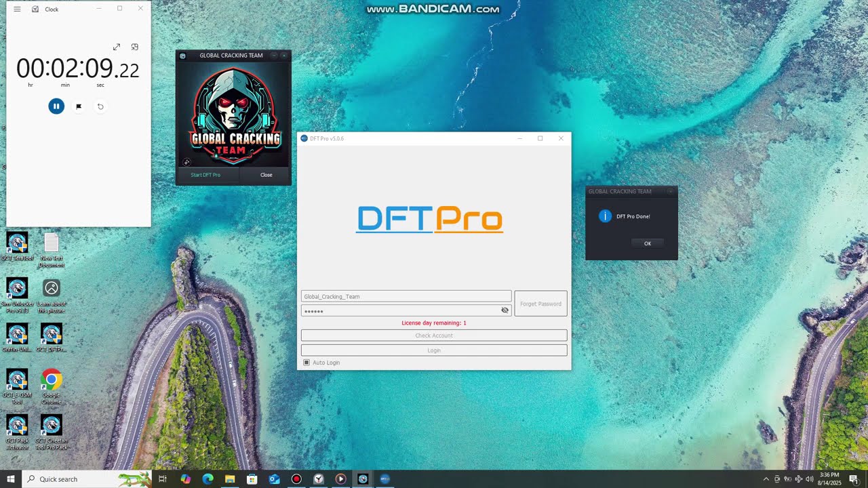
Task: Click the Quick search taskbar box
Action: tap(87, 479)
